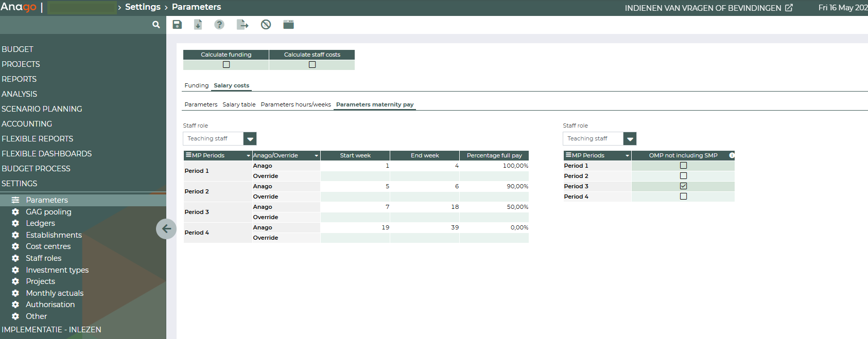Click the crossed-out circle toolbar icon
The height and width of the screenshot is (339, 868).
266,25
